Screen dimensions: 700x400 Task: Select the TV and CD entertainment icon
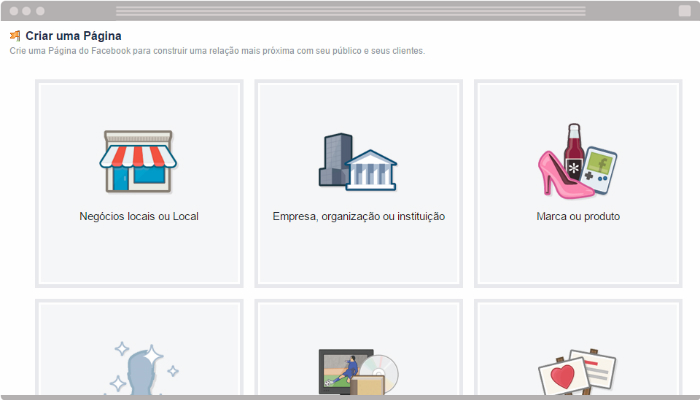[358, 372]
